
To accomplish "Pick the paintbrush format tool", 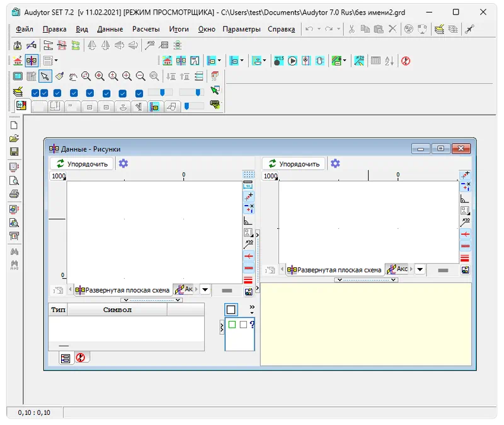I will point(59,76).
